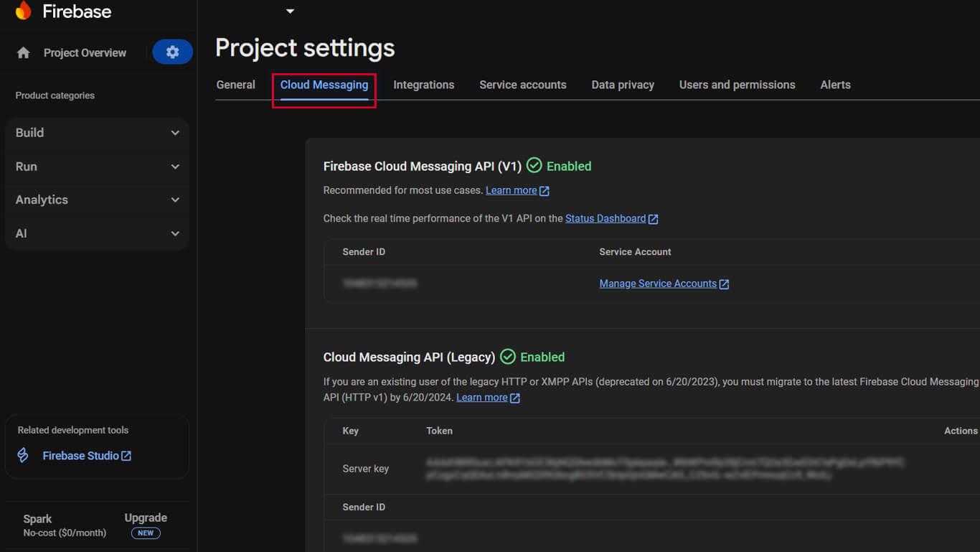The width and height of the screenshot is (980, 552).
Task: Click the Firebase flame logo
Action: [22, 11]
